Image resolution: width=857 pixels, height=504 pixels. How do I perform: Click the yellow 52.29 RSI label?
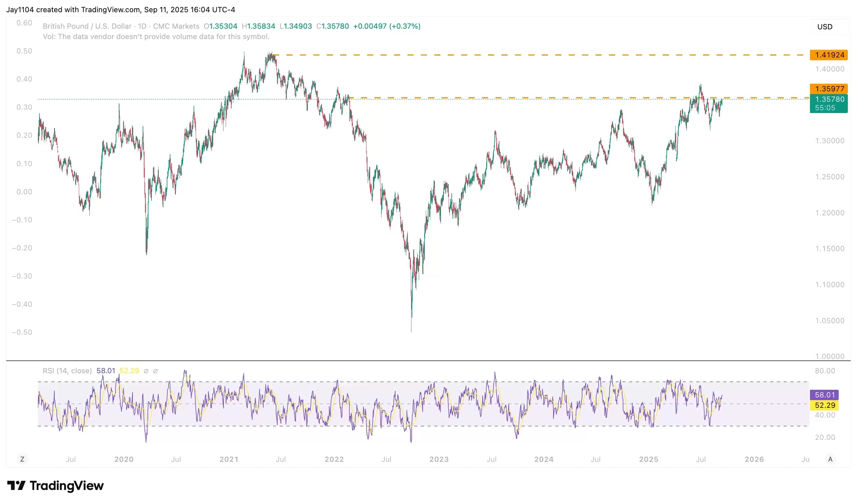824,405
